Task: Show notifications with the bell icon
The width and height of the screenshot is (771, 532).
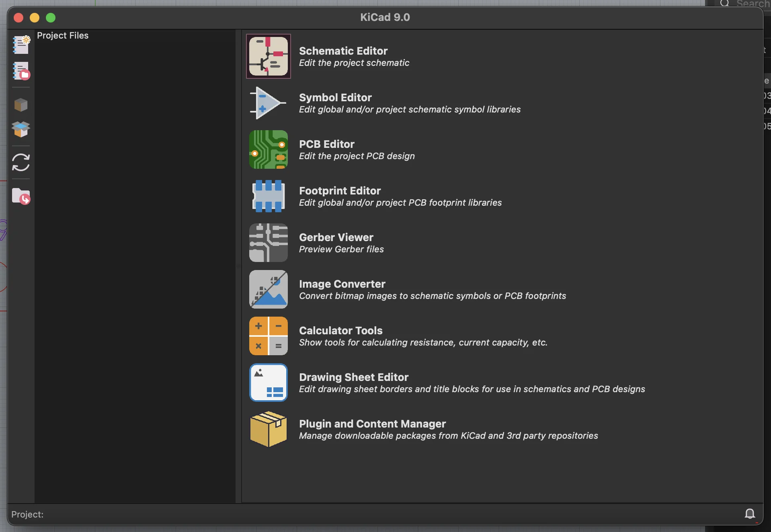Action: [750, 514]
